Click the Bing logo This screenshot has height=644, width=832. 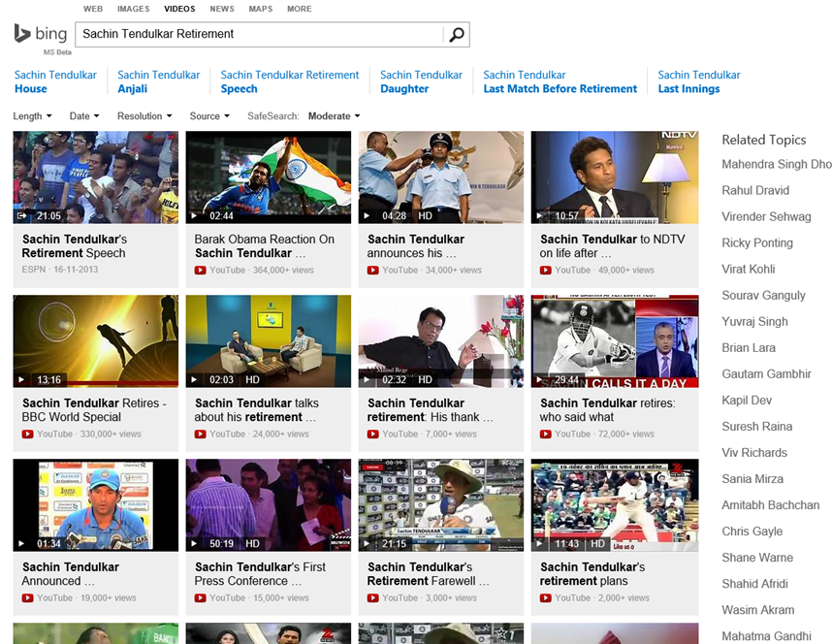pos(41,34)
